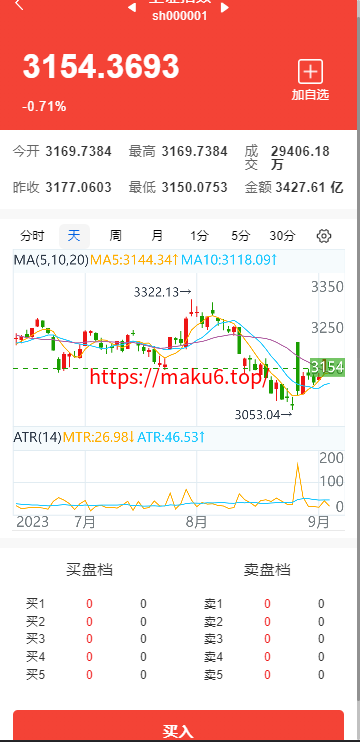Tap the 买入 buy button

tap(178, 726)
